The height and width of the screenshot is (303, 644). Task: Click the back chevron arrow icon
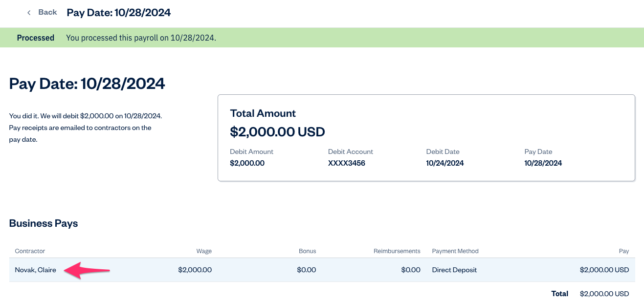tap(29, 13)
